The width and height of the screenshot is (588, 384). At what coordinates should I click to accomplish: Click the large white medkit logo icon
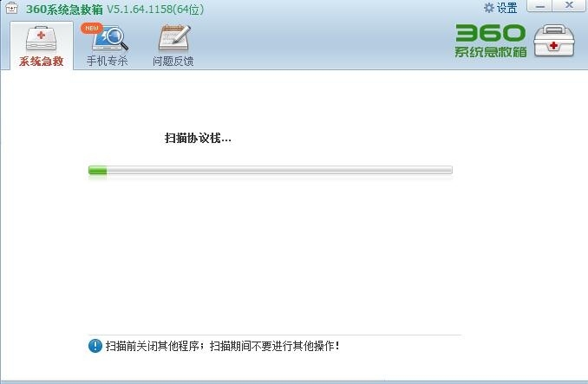tap(554, 41)
